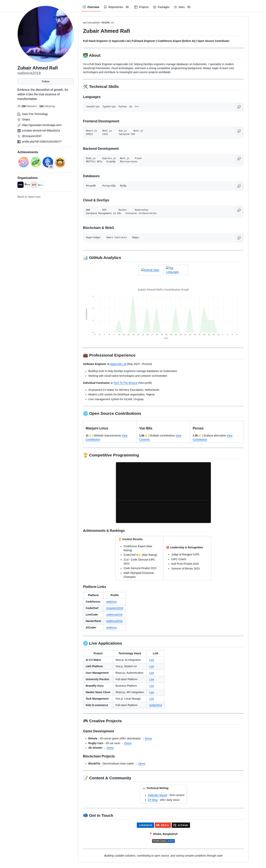Open the Task Management Live link
266x868 pixels.
coord(152,699)
